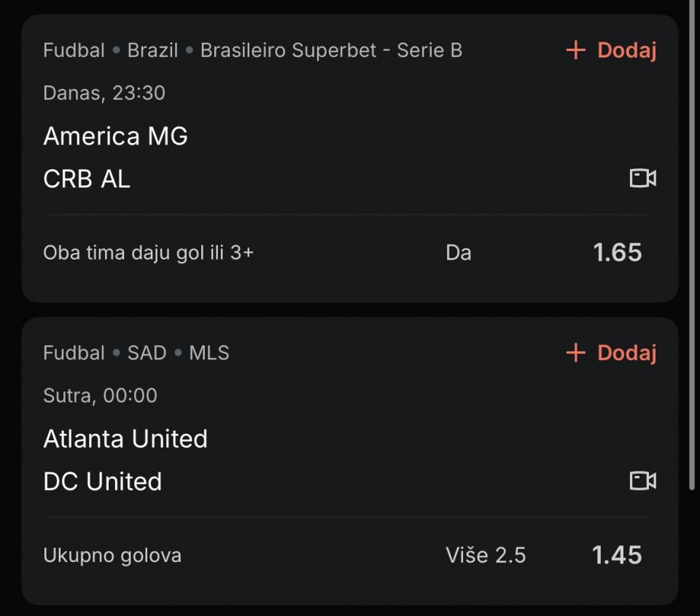The image size is (700, 616).
Task: Choose the 'Više 2.5' selection
Action: pos(486,555)
